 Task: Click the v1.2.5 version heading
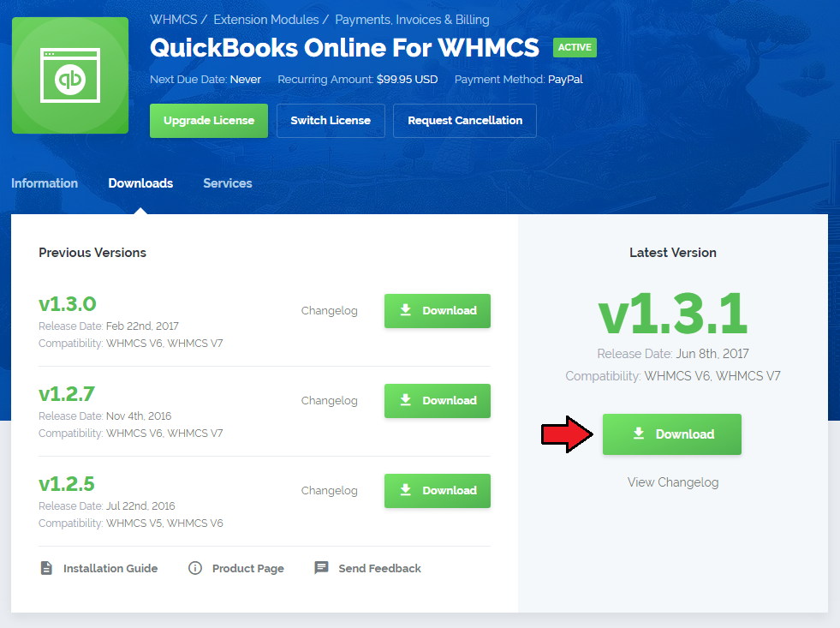pos(67,484)
